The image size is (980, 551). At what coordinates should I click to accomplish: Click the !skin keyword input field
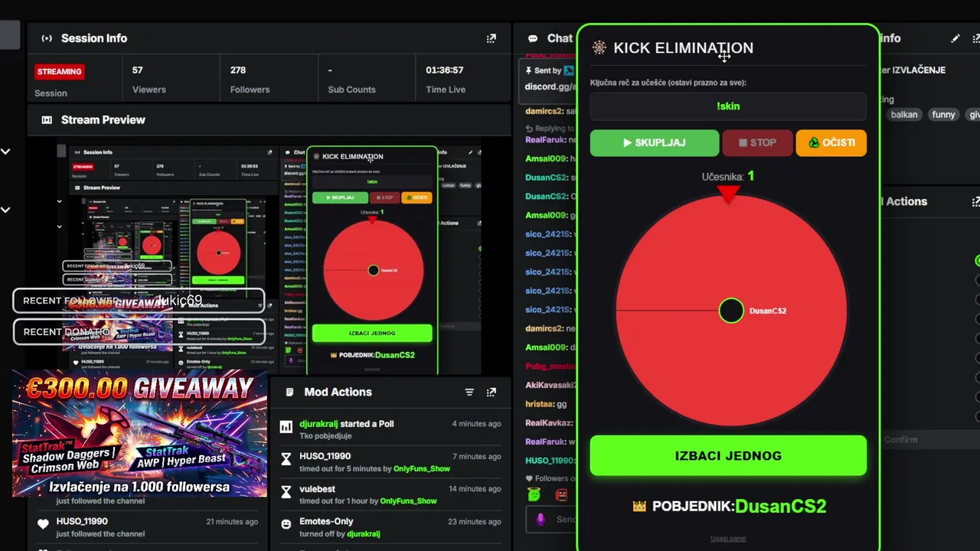pyautogui.click(x=728, y=106)
